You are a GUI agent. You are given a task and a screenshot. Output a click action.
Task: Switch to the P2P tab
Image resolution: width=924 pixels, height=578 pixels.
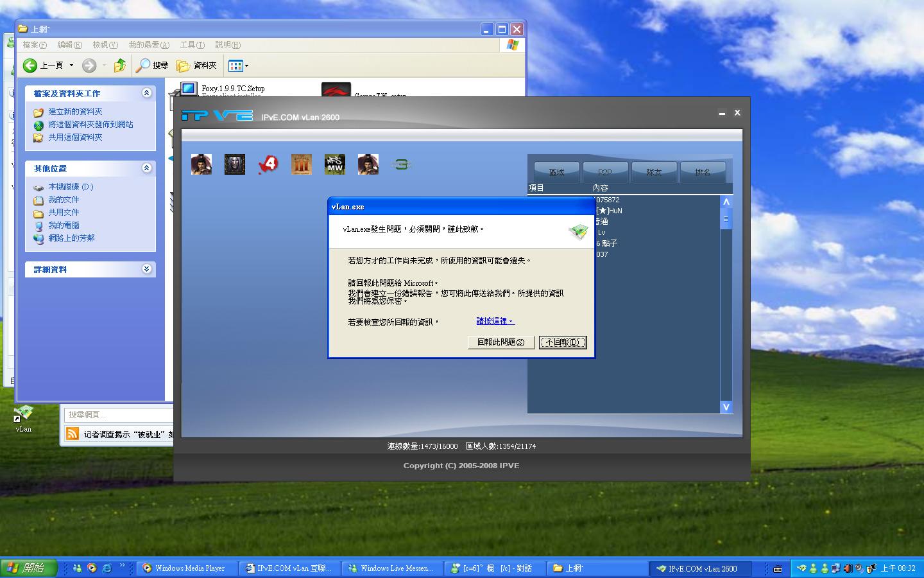604,172
